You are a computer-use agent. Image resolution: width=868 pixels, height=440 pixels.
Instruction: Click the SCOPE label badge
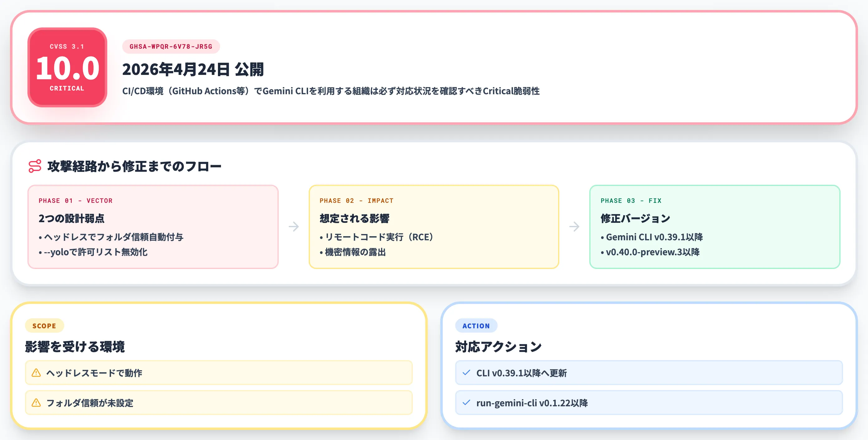point(45,326)
